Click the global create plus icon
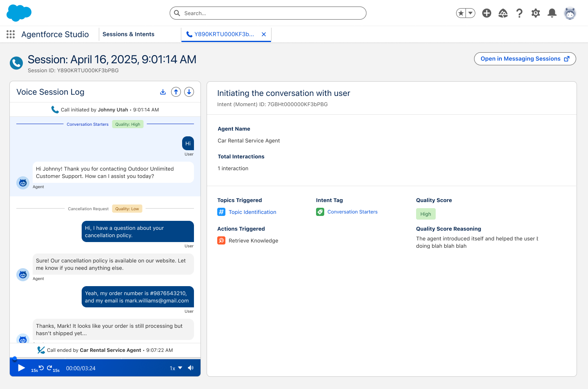 coord(487,13)
